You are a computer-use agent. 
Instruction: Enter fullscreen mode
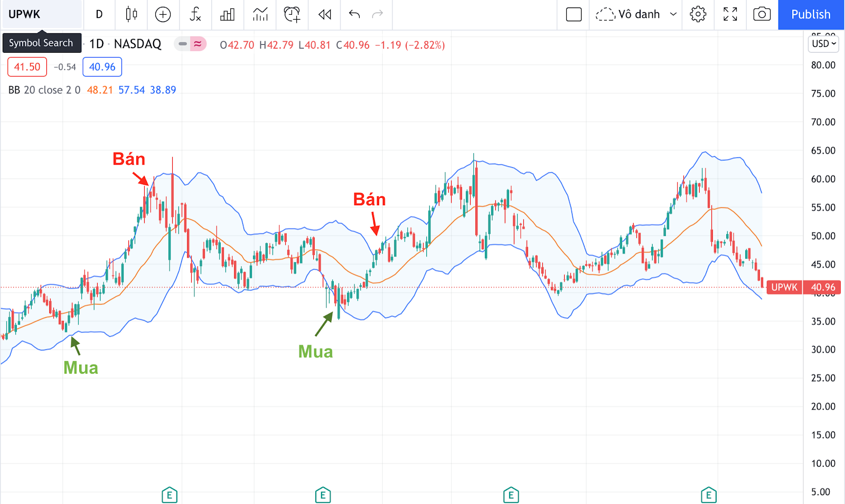(730, 14)
